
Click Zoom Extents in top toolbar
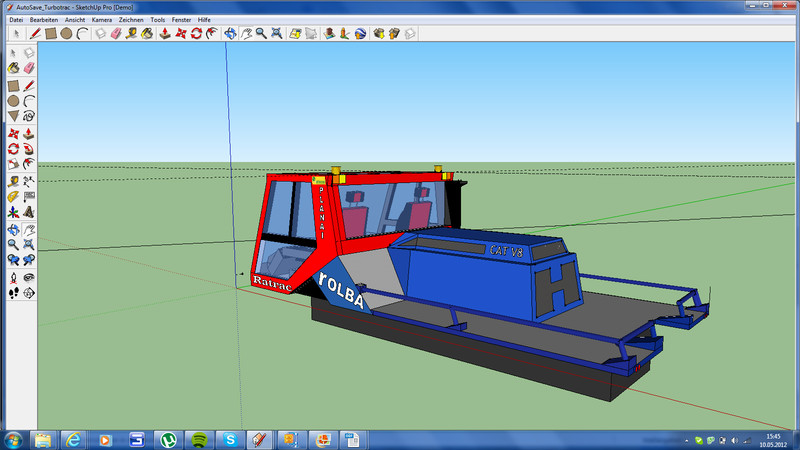[x=277, y=34]
